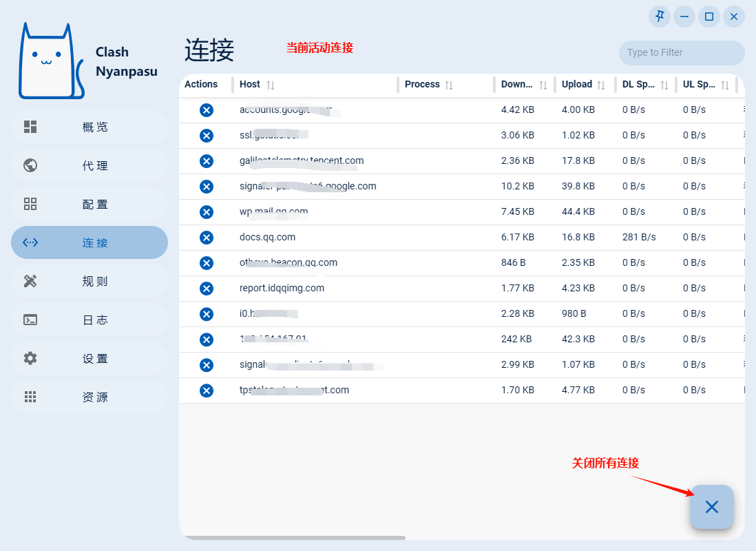Click the pin window icon
Viewport: 756px width, 551px height.
tap(660, 17)
